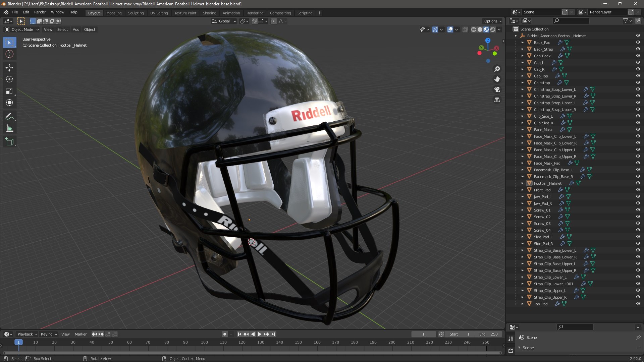644x362 pixels.
Task: Play animation forward
Action: click(x=259, y=334)
